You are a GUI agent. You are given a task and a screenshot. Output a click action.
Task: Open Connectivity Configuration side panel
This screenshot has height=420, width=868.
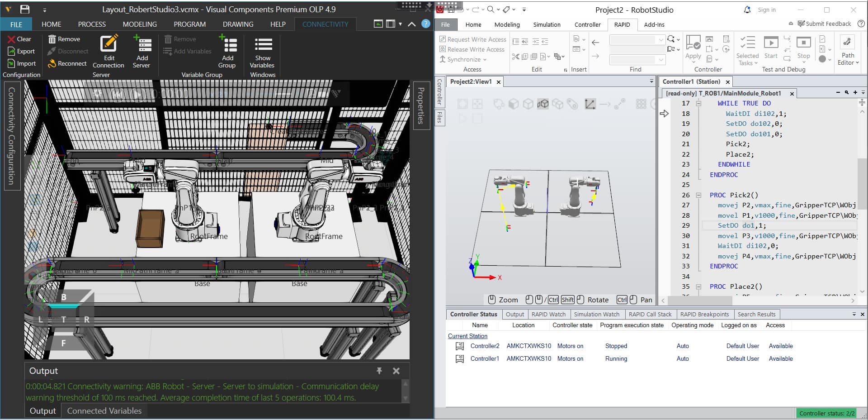click(12, 136)
